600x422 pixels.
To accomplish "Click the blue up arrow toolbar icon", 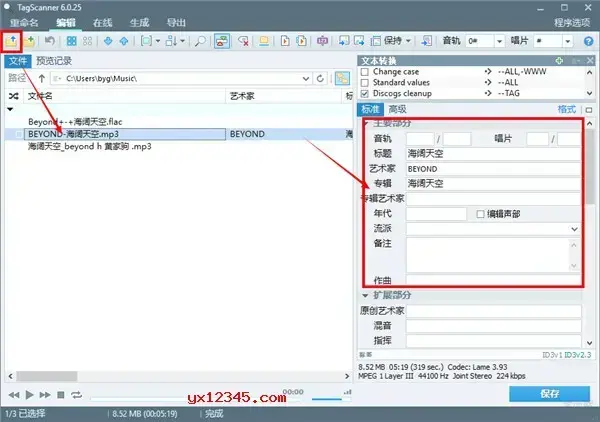I will (124, 41).
